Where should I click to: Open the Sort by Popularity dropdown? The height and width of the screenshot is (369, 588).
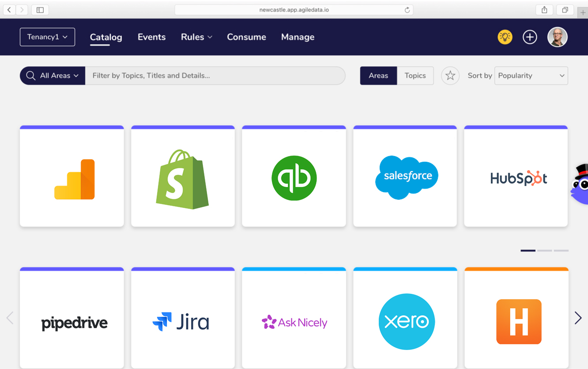coord(531,76)
